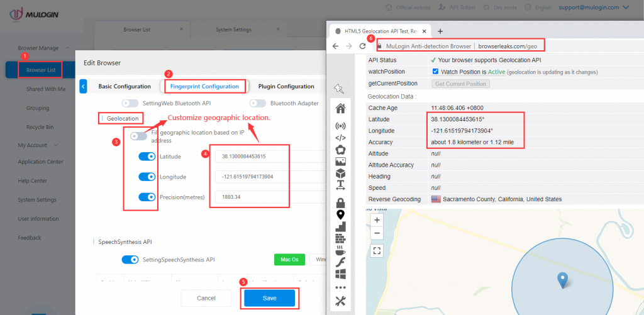Open the brick wall filters icon
Image resolution: width=644 pixels, height=315 pixels.
point(340,238)
